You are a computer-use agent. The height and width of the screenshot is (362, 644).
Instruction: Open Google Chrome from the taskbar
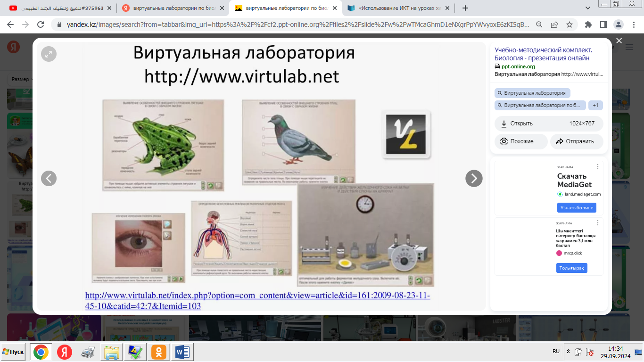coord(41,352)
